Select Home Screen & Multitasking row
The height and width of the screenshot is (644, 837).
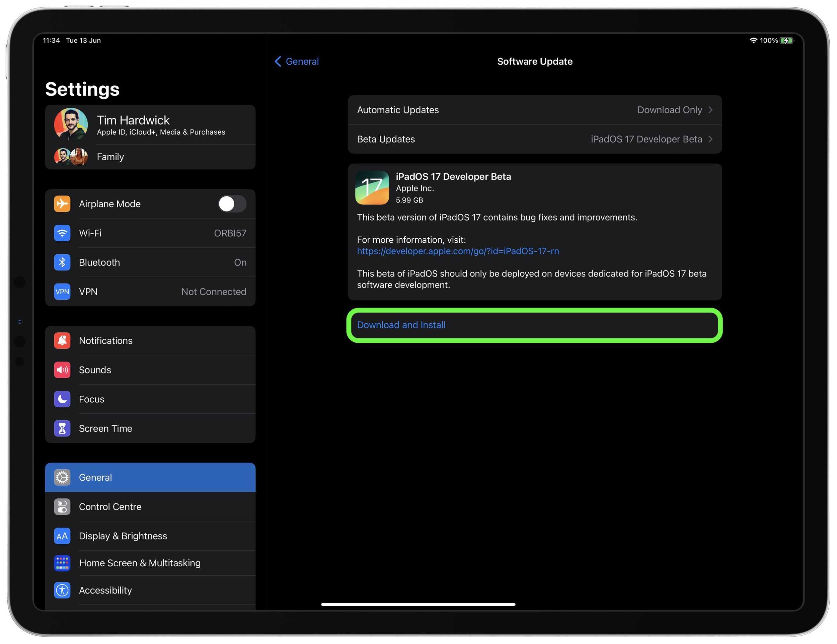150,563
